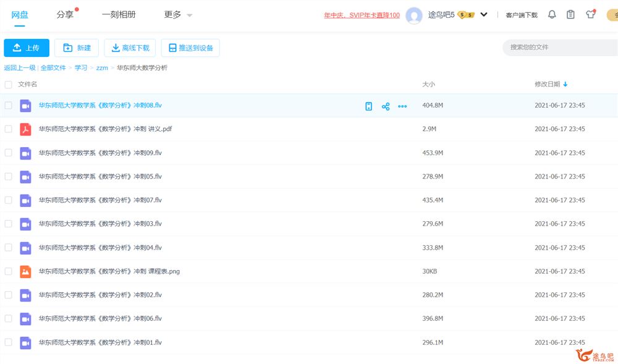The width and height of the screenshot is (618, 364).
Task: Open the 分享 tab
Action: click(65, 15)
